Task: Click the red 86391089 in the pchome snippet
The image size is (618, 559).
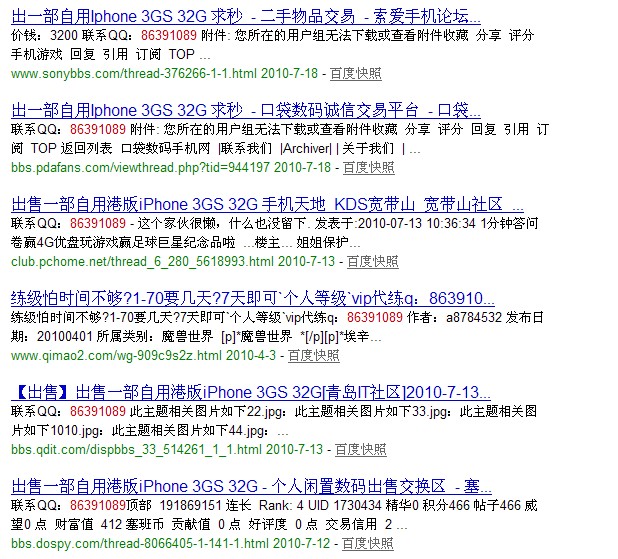Action: click(x=98, y=224)
